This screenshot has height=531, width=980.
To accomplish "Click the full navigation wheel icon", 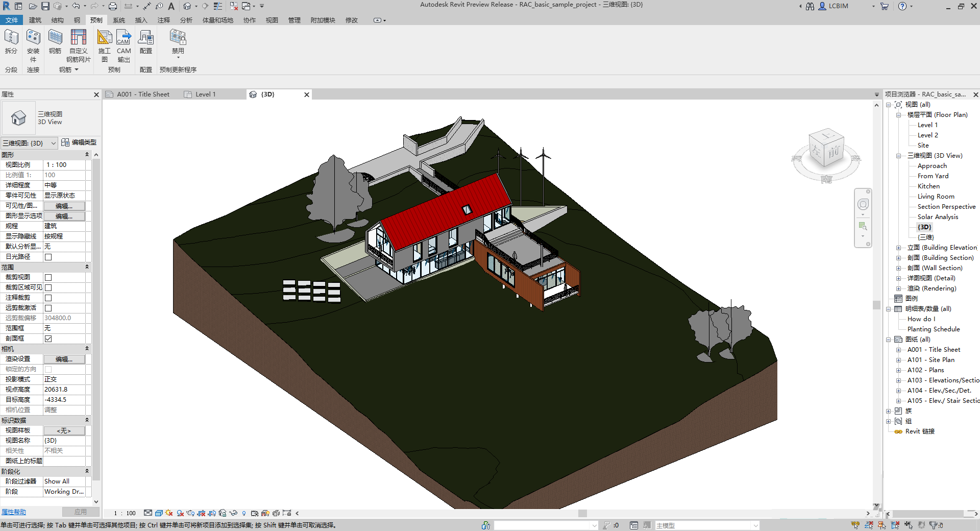I will (x=863, y=204).
